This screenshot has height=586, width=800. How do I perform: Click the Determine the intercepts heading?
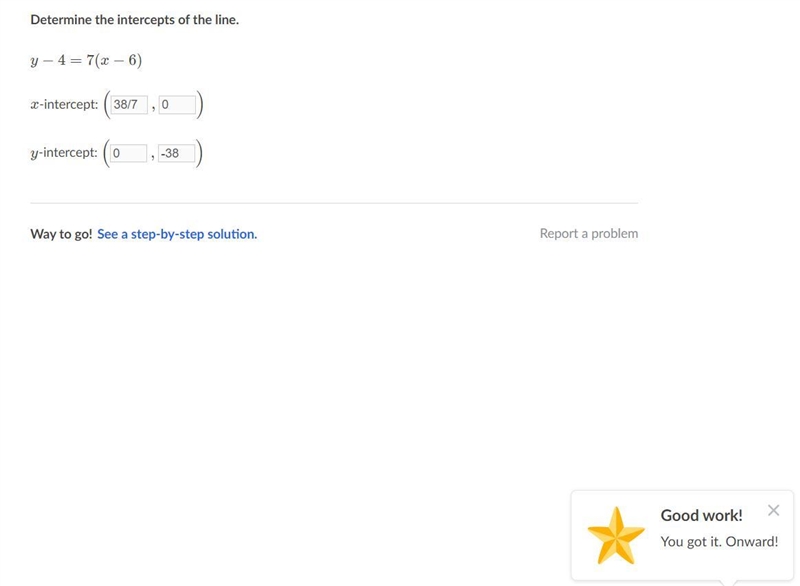pos(135,20)
